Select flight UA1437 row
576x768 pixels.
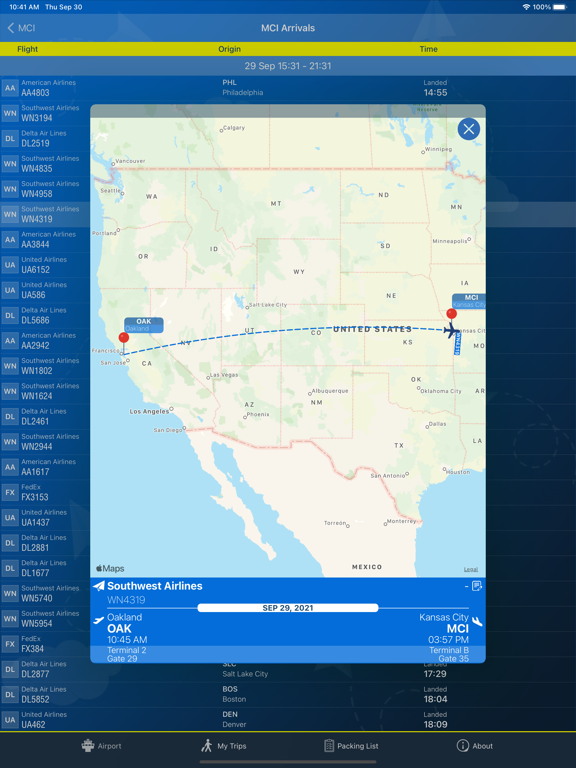(45, 518)
